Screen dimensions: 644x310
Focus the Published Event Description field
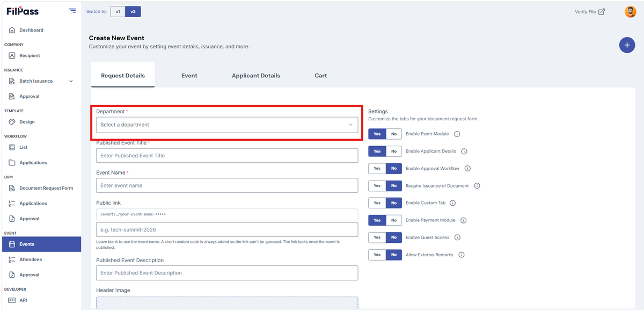227,273
